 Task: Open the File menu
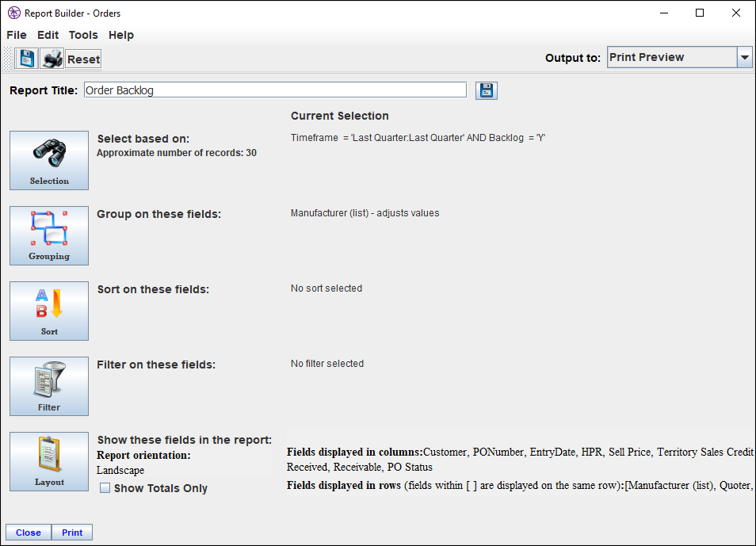tap(17, 35)
